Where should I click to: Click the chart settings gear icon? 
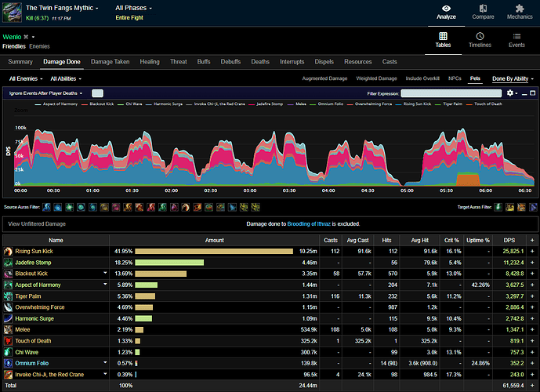[x=510, y=93]
